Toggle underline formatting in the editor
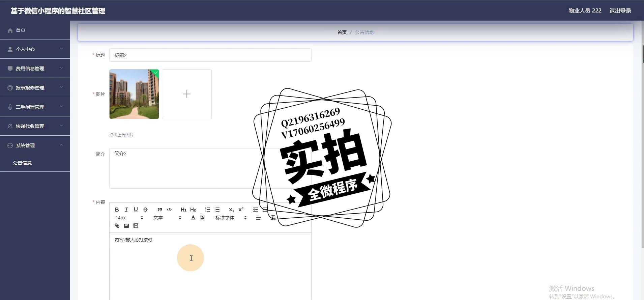This screenshot has height=300, width=644. (x=136, y=210)
